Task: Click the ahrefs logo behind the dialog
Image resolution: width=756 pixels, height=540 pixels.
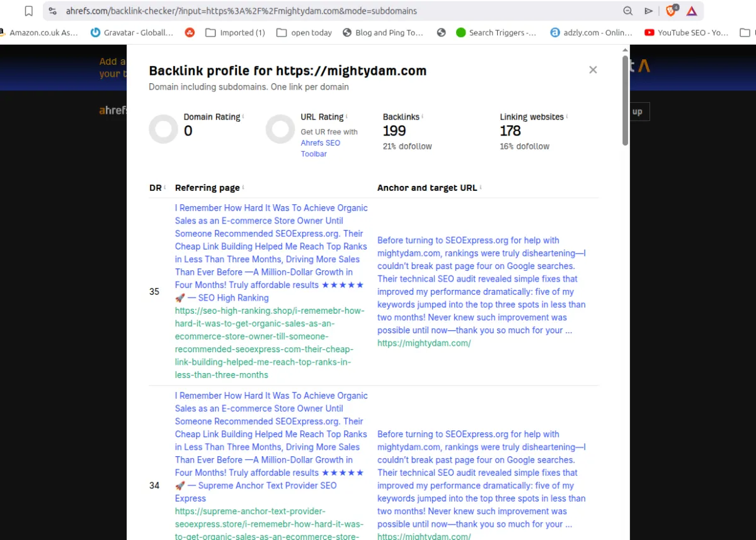Action: (x=113, y=111)
